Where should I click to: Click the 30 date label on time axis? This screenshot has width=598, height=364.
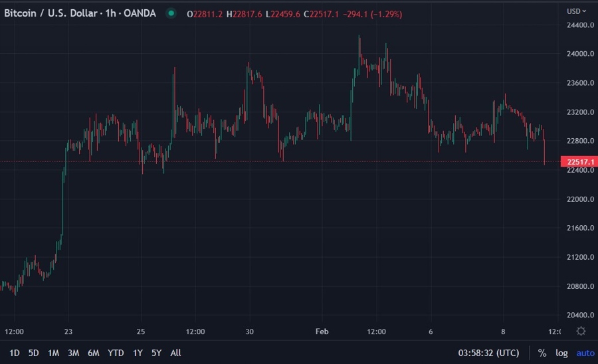pos(249,331)
